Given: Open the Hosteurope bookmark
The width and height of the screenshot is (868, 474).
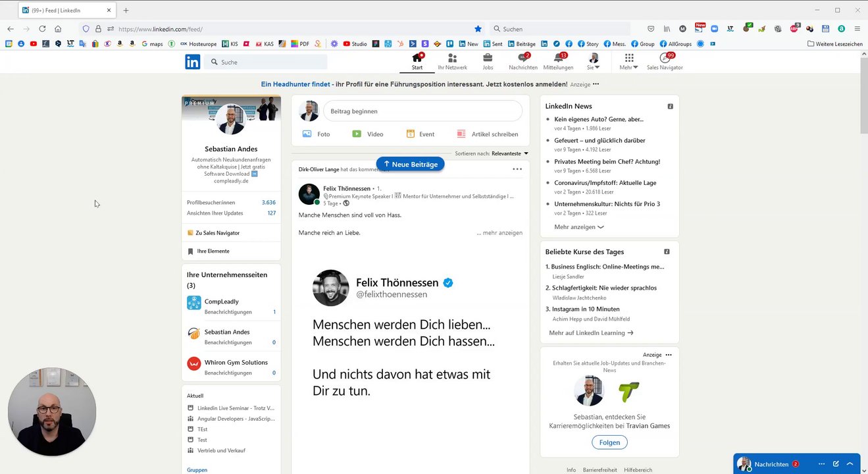Looking at the screenshot, I should [x=197, y=44].
